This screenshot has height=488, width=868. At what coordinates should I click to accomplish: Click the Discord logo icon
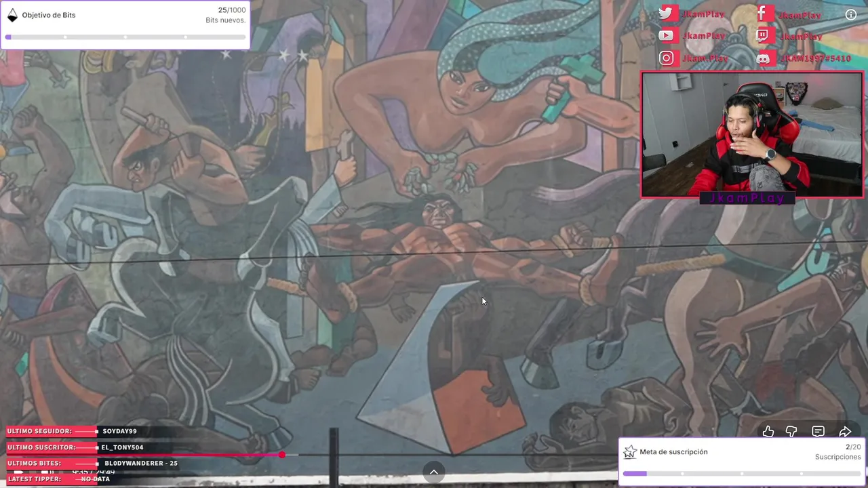coord(763,59)
